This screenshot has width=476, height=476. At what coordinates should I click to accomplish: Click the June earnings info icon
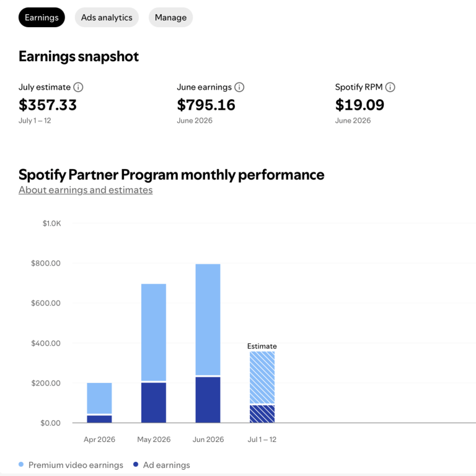tap(239, 87)
